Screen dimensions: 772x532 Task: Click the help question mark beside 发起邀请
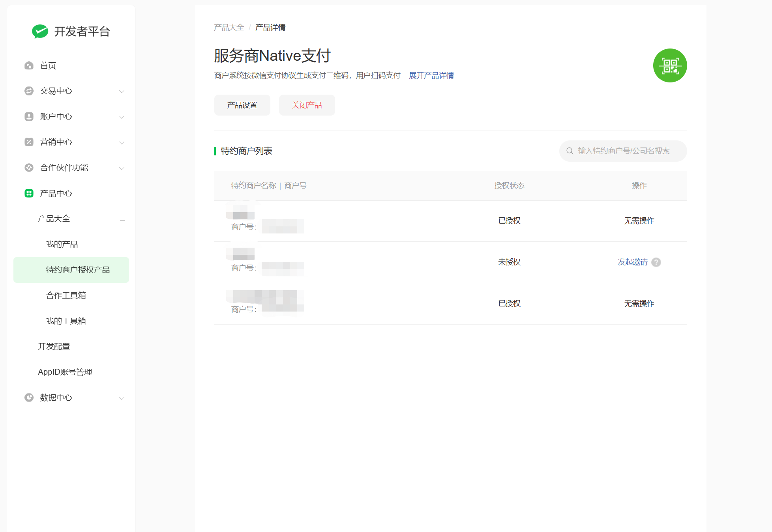point(656,262)
